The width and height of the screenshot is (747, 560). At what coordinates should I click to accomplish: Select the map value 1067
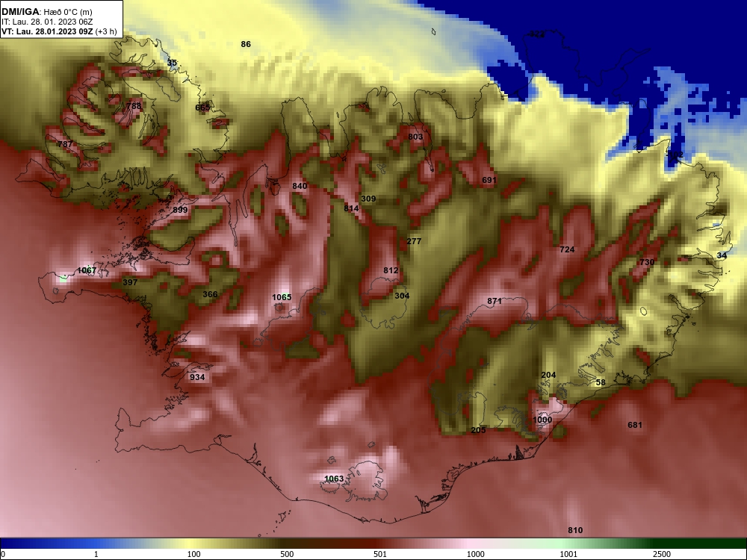87,270
